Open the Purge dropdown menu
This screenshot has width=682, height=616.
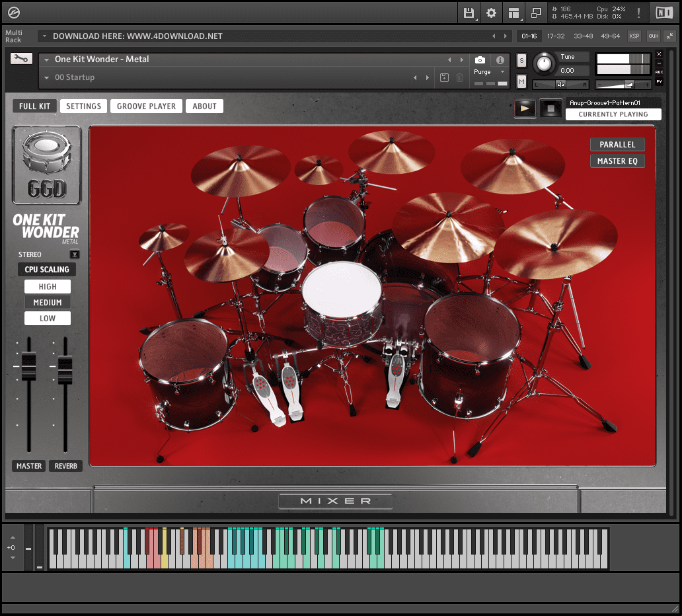489,72
